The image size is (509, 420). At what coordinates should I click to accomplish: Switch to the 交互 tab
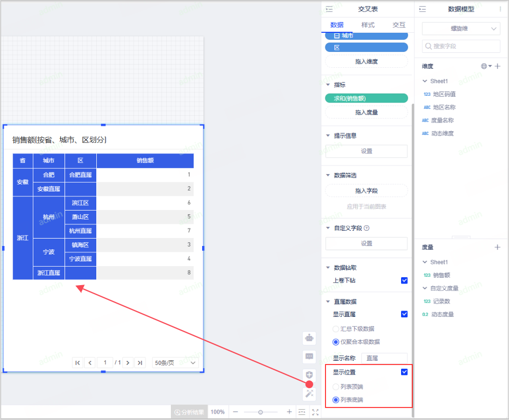click(x=399, y=25)
